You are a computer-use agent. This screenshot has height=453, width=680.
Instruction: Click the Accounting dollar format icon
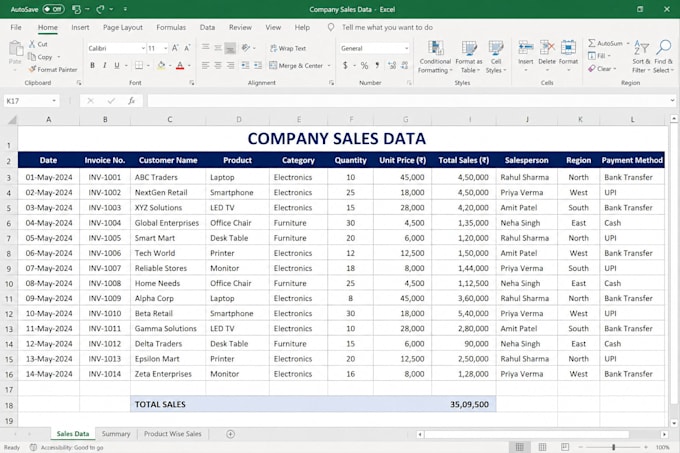[345, 65]
